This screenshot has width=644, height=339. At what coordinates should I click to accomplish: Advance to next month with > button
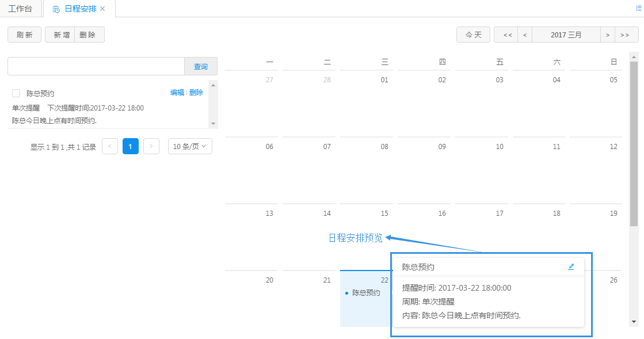tap(608, 35)
